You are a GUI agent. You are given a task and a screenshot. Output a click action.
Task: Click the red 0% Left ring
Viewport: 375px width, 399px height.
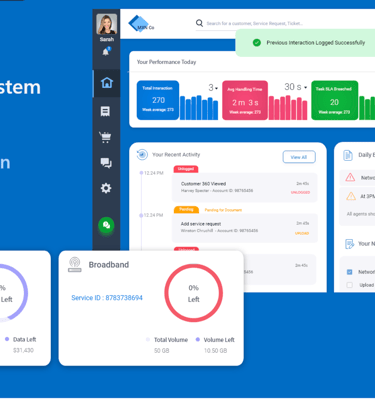[194, 293]
